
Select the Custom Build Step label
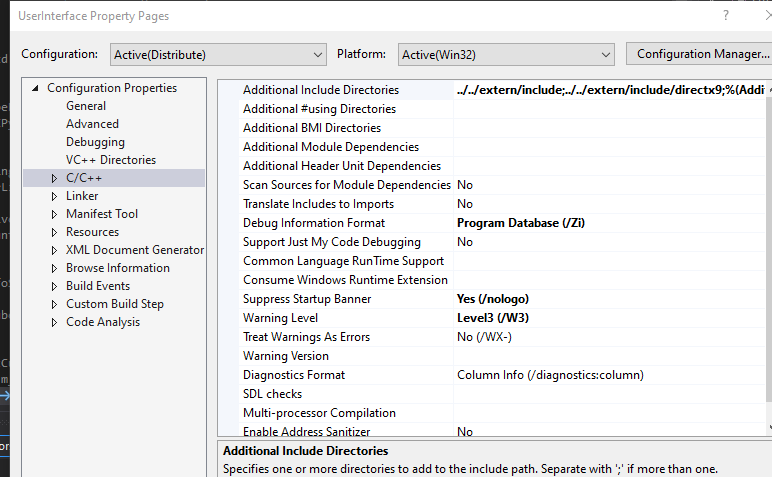pyautogui.click(x=115, y=304)
